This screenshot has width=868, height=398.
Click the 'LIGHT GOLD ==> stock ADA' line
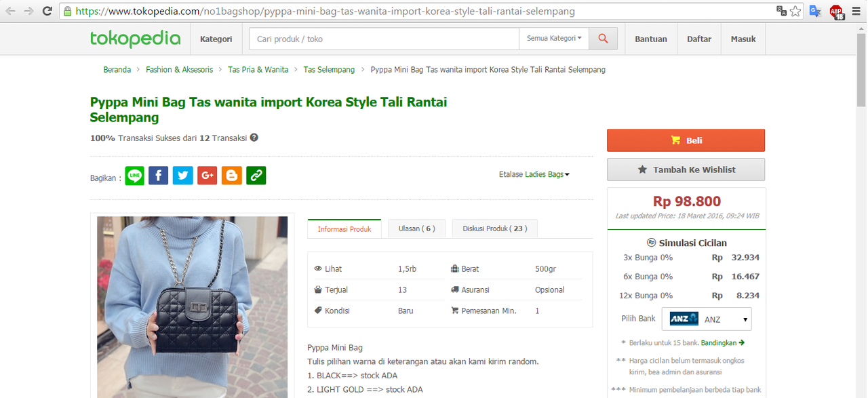[365, 389]
